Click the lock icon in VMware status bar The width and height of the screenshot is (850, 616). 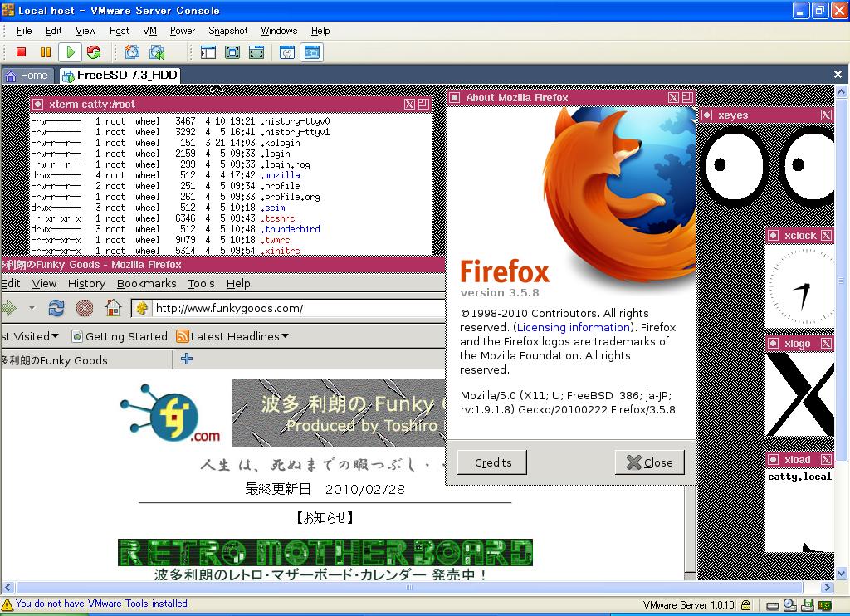[x=746, y=605]
